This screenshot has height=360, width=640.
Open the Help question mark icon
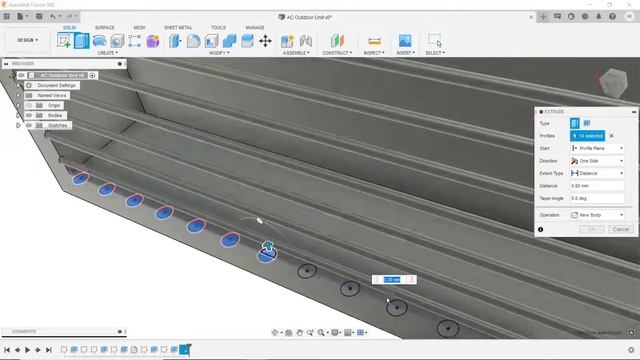612,16
